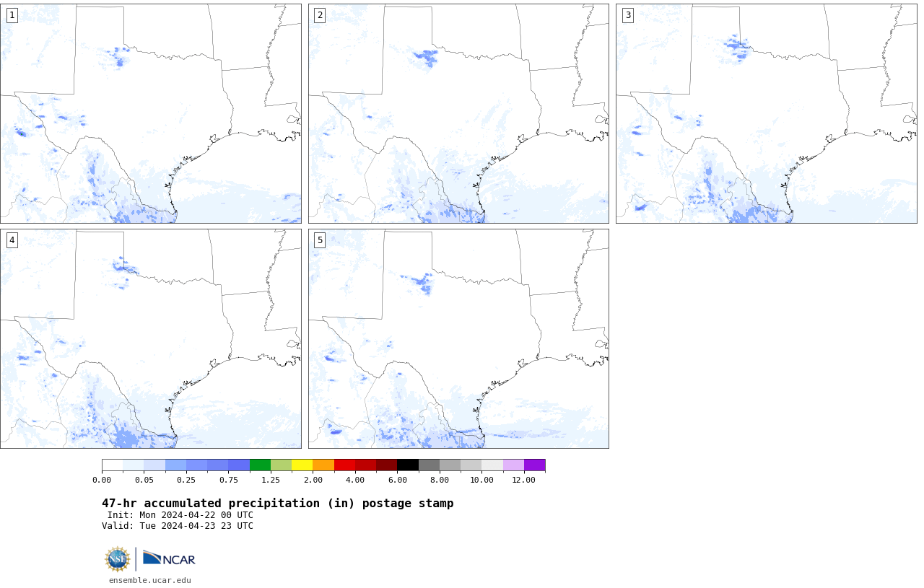Open ensemble member 1 precipitation map
The height and width of the screenshot is (588, 924).
[151, 113]
